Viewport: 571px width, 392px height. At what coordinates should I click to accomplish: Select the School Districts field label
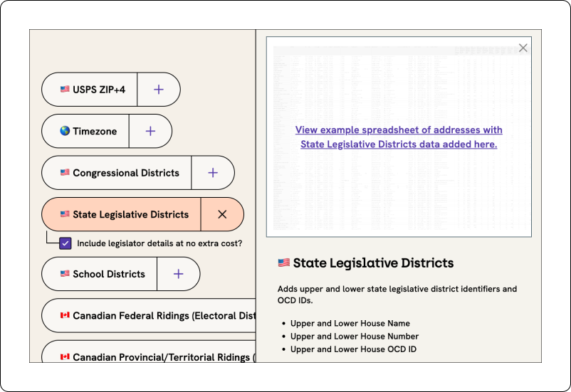(x=100, y=274)
